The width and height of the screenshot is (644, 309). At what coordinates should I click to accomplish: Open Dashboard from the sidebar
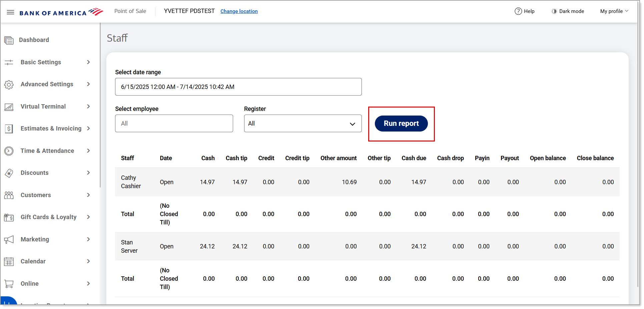[34, 40]
